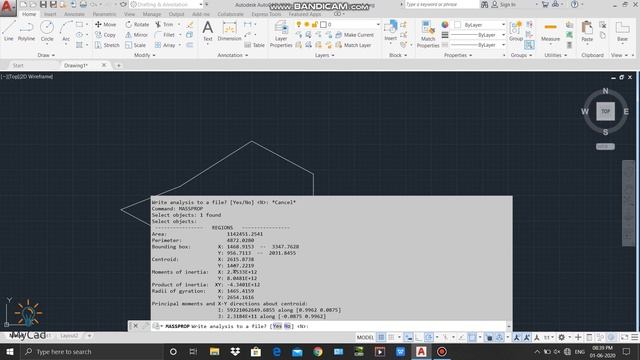Click the Group tool
This screenshot has height=360, width=640.
click(x=516, y=31)
